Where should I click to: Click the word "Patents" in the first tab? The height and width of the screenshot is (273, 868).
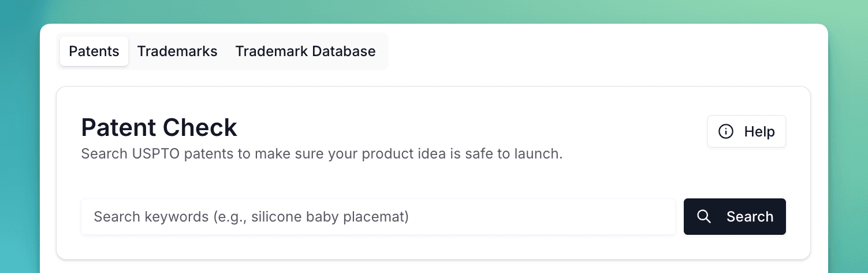pyautogui.click(x=94, y=51)
